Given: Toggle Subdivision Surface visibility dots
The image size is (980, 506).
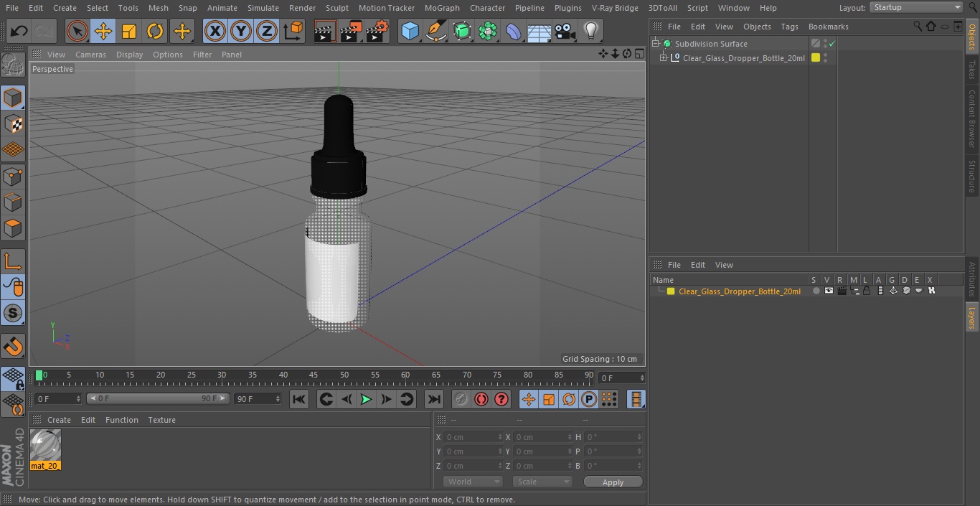Looking at the screenshot, I should tap(825, 44).
